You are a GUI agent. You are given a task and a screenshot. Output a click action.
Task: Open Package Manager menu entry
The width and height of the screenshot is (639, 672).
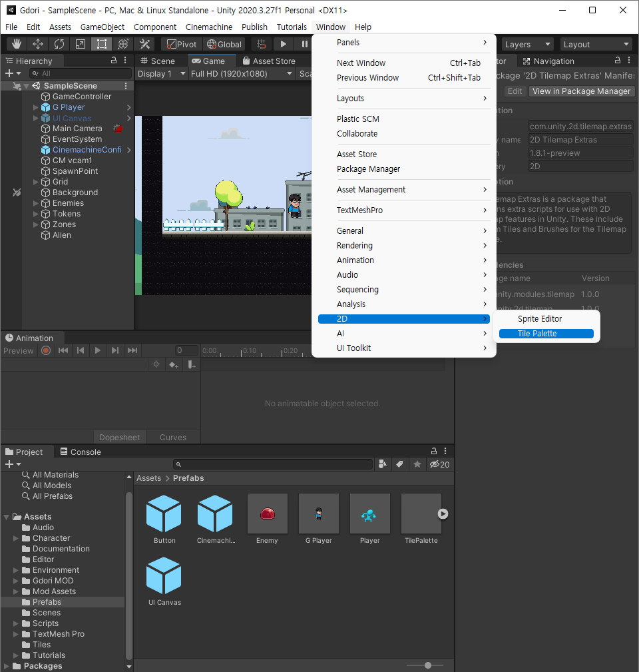point(404,169)
